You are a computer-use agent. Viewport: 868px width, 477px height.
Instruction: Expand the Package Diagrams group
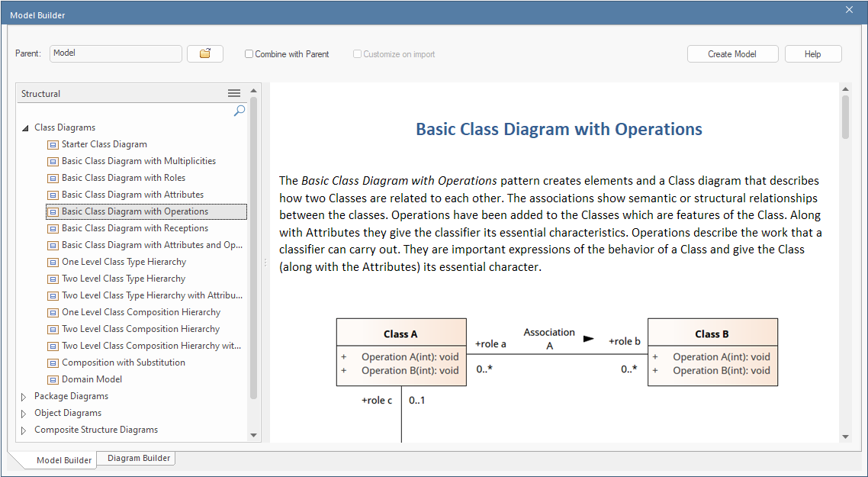[24, 397]
